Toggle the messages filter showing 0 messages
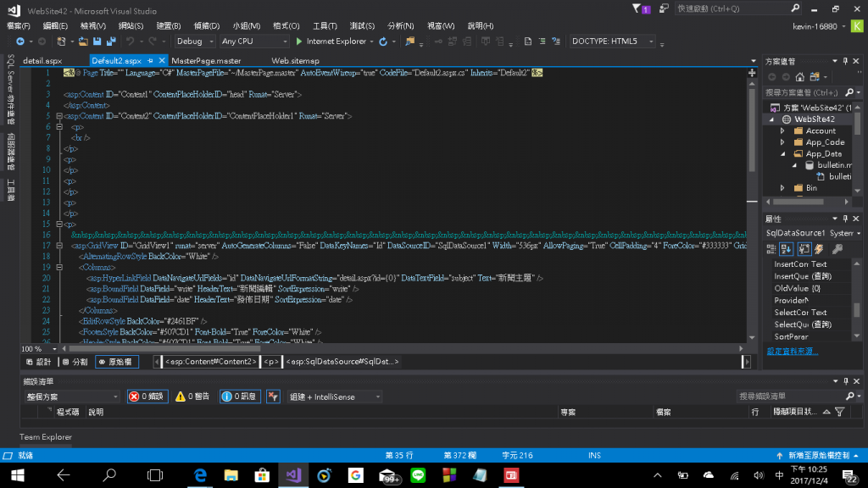Viewport: 868px width, 488px height. pyautogui.click(x=240, y=396)
